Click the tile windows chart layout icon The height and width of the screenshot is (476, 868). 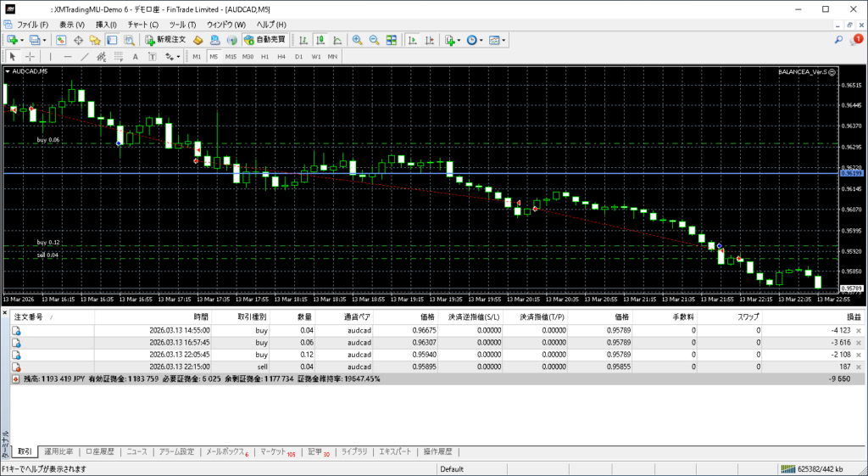click(x=392, y=40)
